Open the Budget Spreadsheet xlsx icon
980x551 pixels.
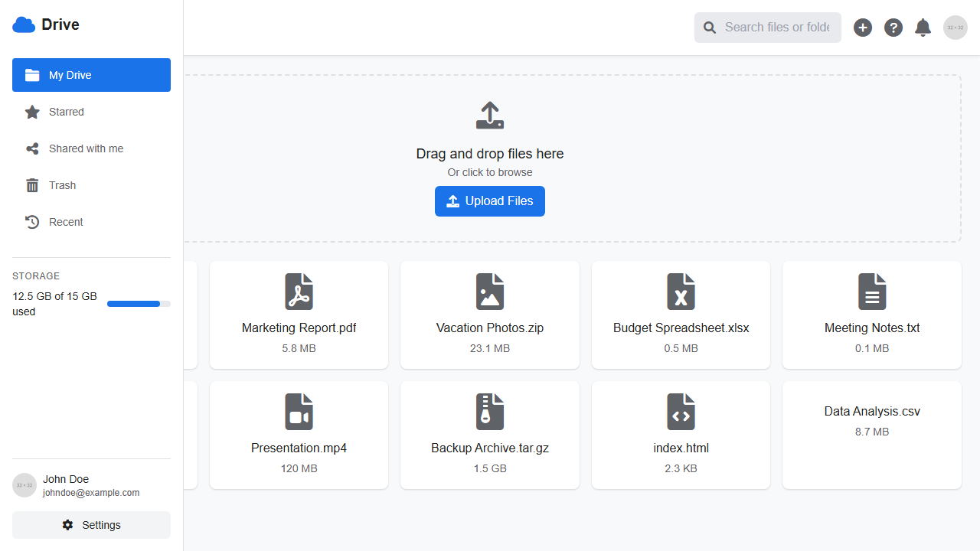tap(681, 291)
